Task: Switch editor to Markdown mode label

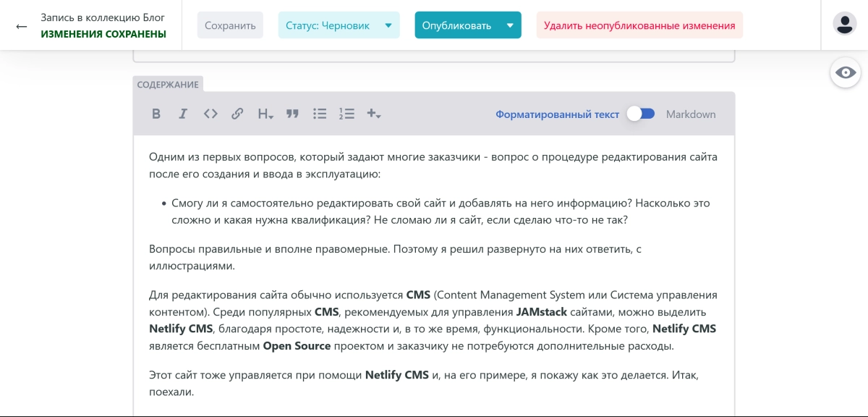Action: point(691,114)
